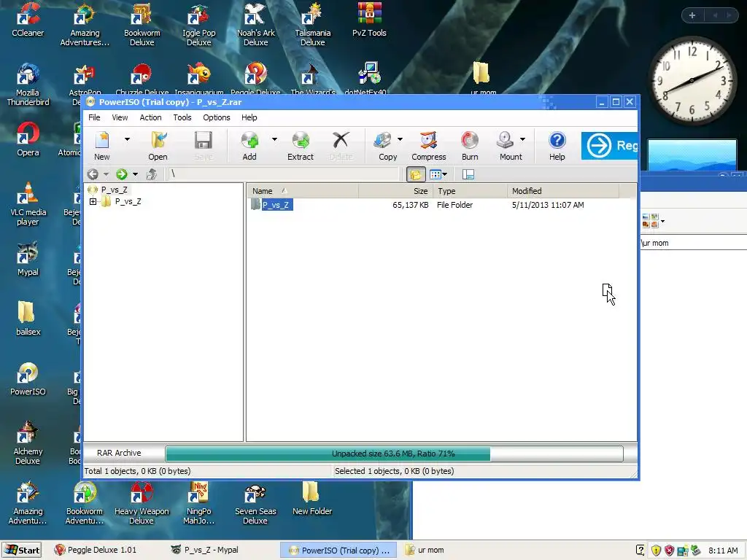Select PowerISO desktop shortcut
Image resolution: width=747 pixels, height=560 pixels.
(x=28, y=378)
